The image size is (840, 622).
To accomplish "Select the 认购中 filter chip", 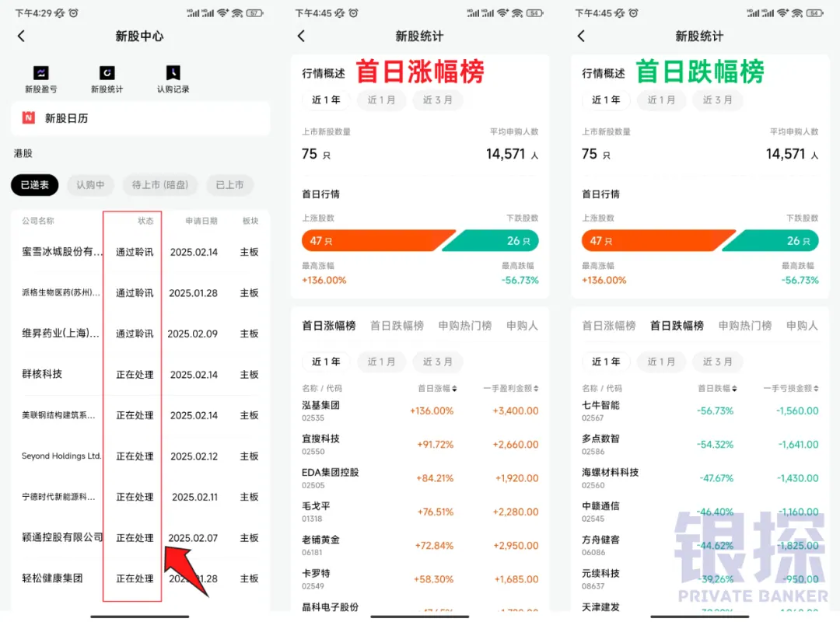I will click(90, 185).
